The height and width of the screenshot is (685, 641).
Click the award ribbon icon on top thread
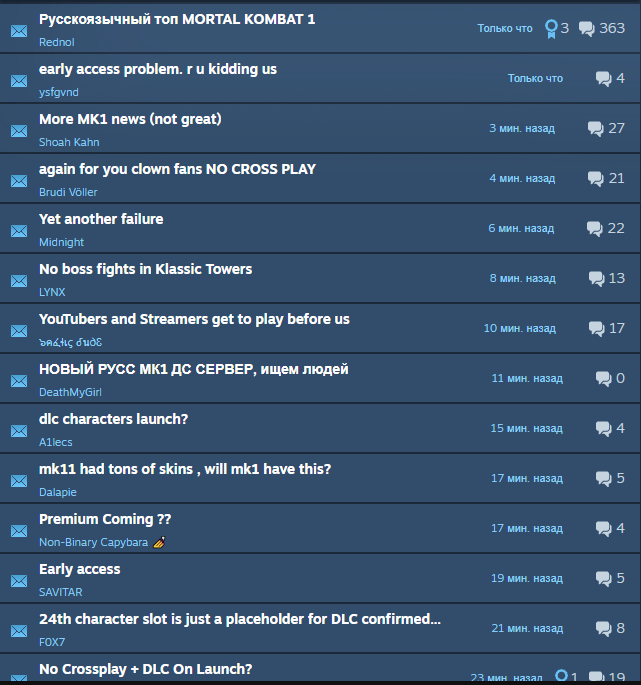(551, 29)
